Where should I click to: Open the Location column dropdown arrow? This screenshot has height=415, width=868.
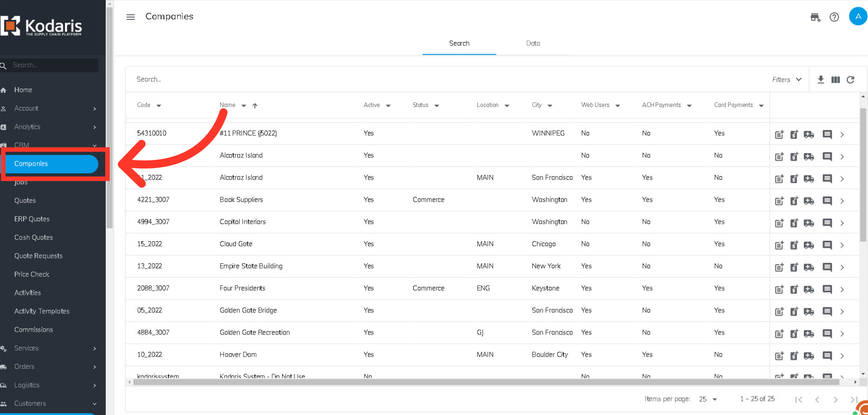point(507,106)
